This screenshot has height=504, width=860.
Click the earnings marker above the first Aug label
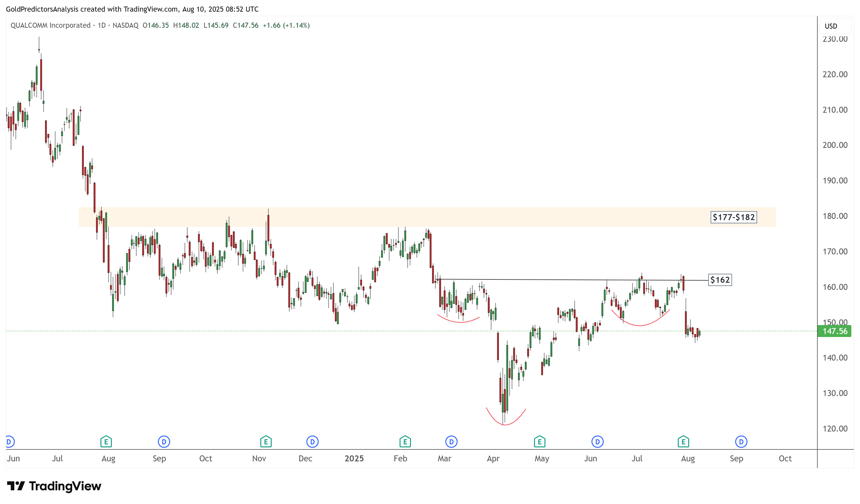click(106, 442)
